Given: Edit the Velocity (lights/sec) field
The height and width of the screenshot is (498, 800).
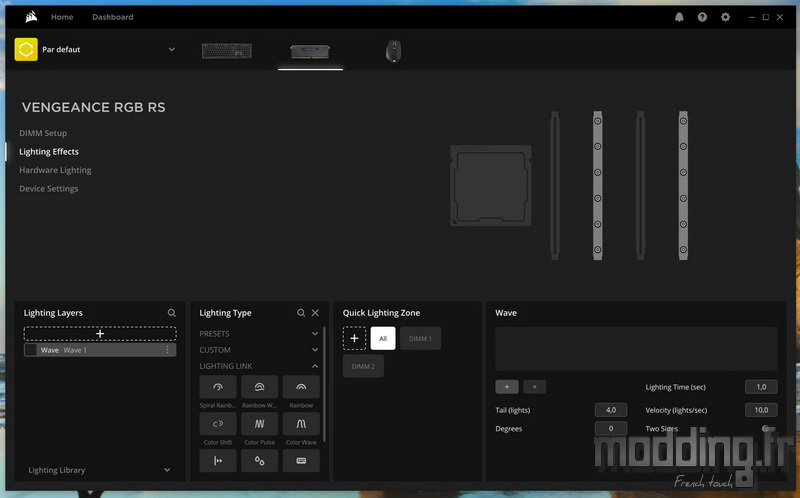Looking at the screenshot, I should [761, 410].
